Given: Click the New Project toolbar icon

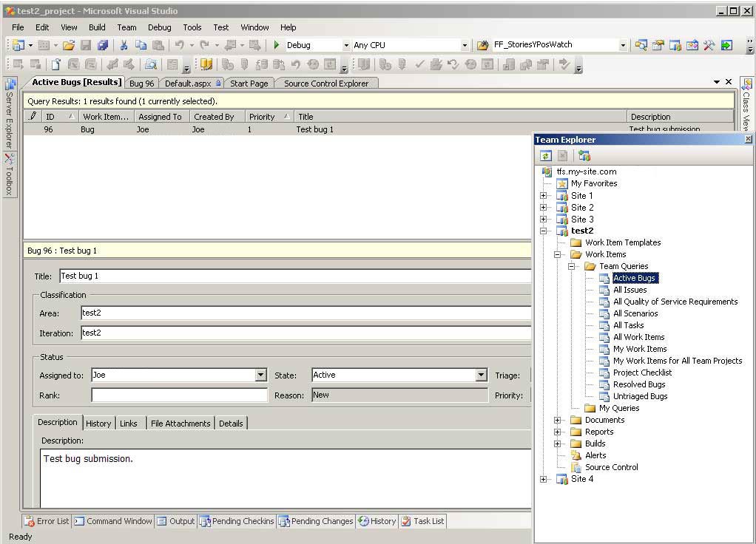Looking at the screenshot, I should tap(18, 45).
